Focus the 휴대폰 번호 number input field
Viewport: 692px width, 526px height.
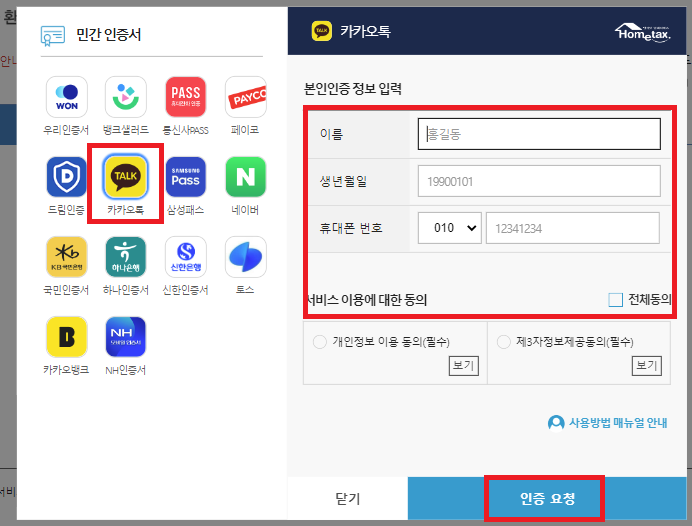pos(573,228)
